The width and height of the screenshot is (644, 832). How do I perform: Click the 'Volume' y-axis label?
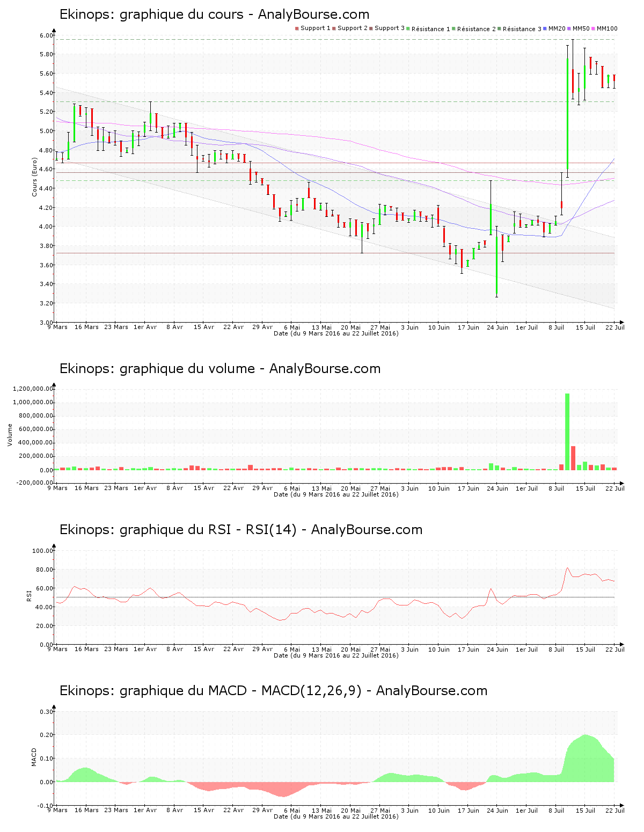coord(10,435)
